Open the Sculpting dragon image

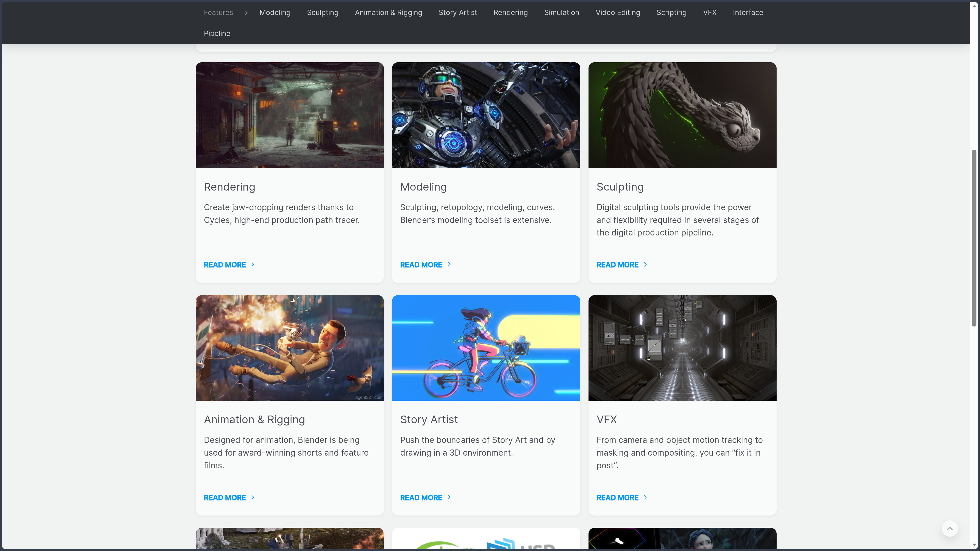tap(682, 115)
